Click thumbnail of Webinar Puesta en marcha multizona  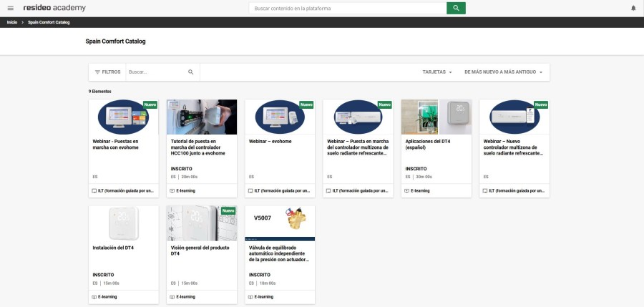pyautogui.click(x=358, y=117)
